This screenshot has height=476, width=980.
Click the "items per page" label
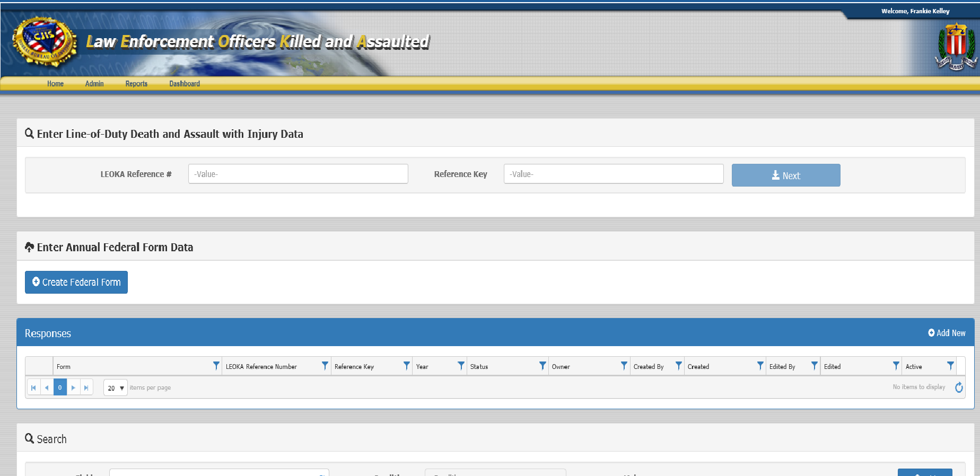pos(150,387)
